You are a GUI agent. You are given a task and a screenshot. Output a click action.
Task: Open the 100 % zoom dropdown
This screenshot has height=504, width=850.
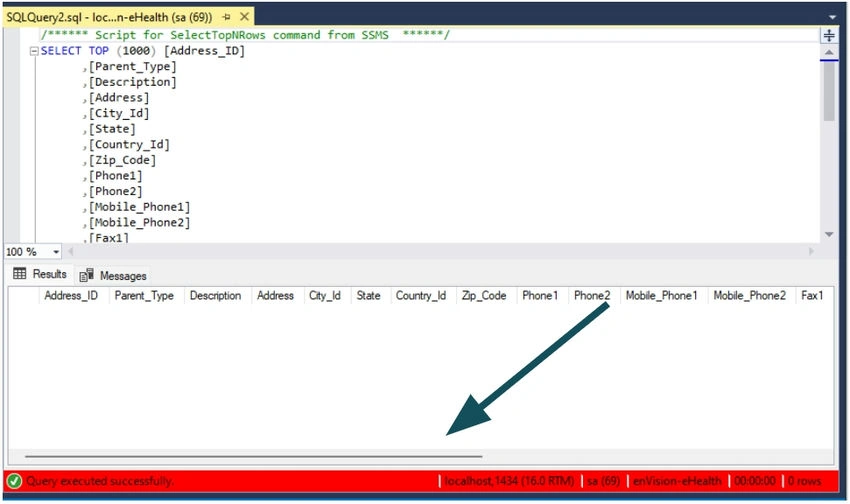[56, 252]
